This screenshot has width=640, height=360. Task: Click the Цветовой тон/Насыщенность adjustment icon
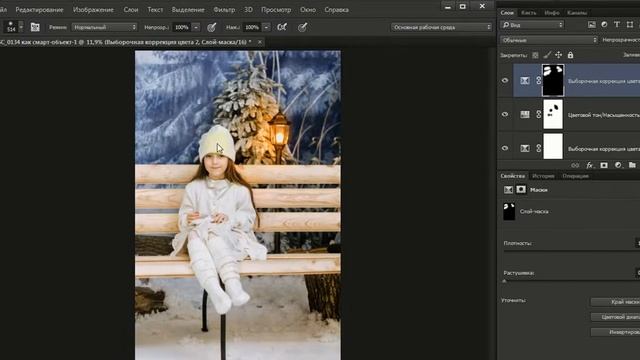coord(525,115)
